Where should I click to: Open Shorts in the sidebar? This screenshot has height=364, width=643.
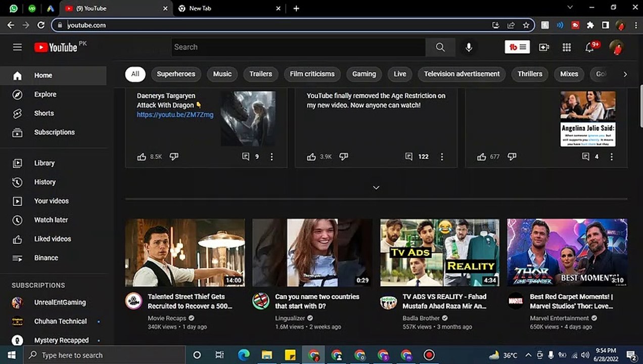[x=53, y=113]
